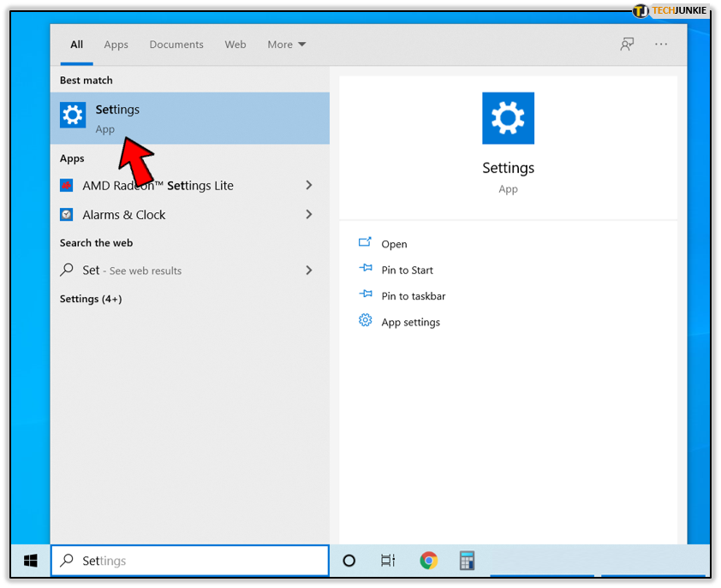Select the Alarms & Clock result
This screenshot has width=721, height=588.
point(190,215)
